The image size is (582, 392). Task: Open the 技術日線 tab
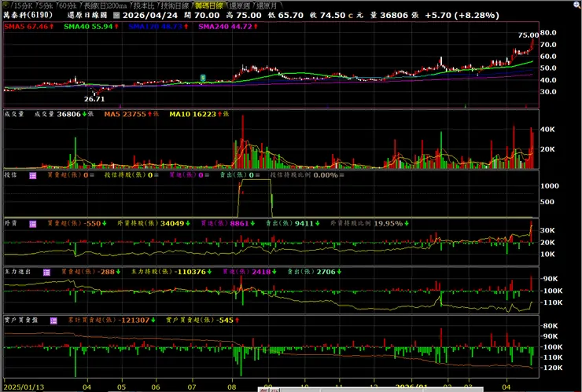[175, 5]
